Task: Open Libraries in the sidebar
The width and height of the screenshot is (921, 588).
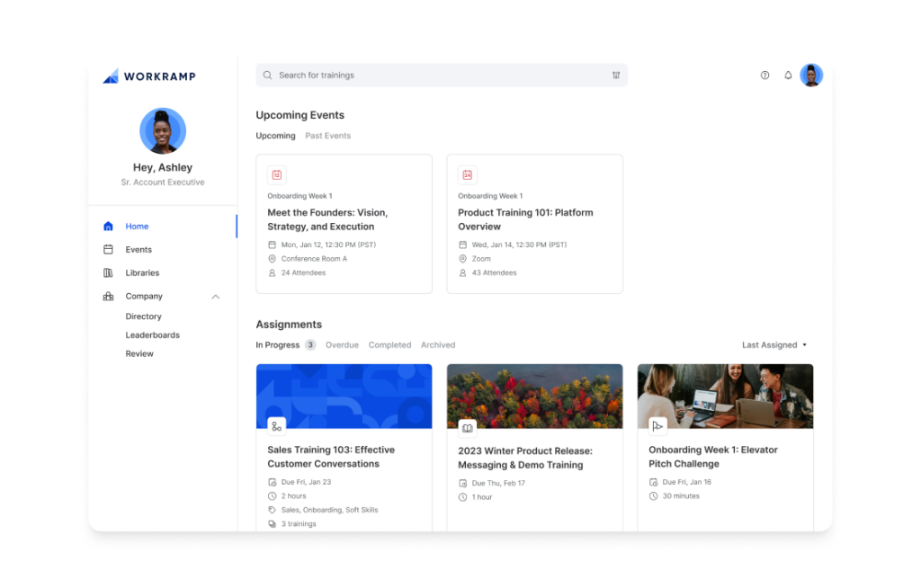Action: 142,273
